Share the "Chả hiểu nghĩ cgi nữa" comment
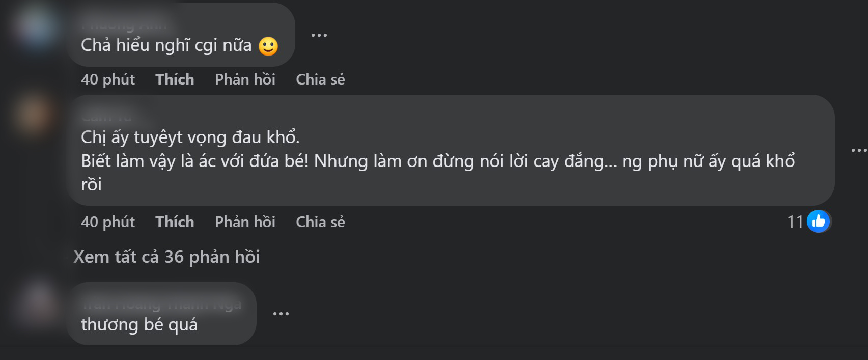The width and height of the screenshot is (868, 360). pyautogui.click(x=320, y=79)
